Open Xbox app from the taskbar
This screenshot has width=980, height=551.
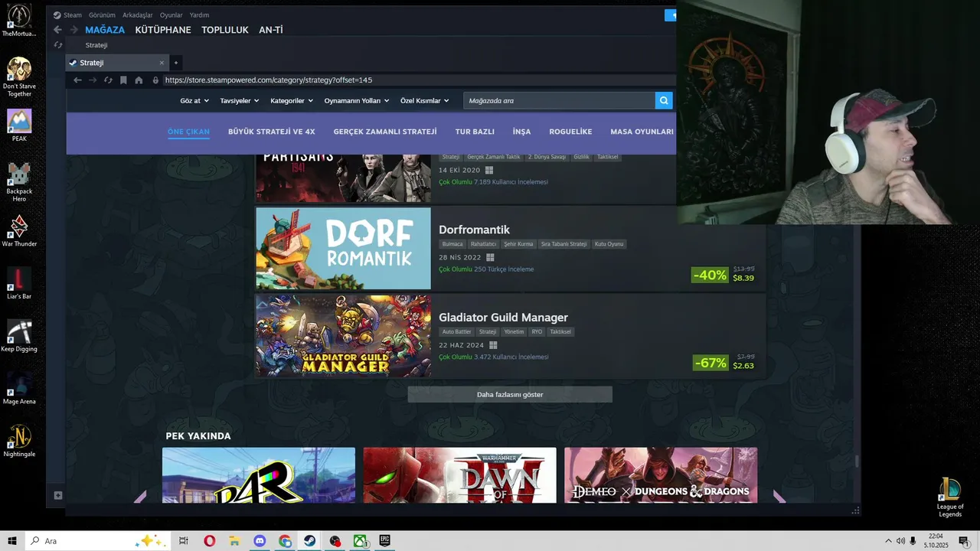pyautogui.click(x=360, y=541)
